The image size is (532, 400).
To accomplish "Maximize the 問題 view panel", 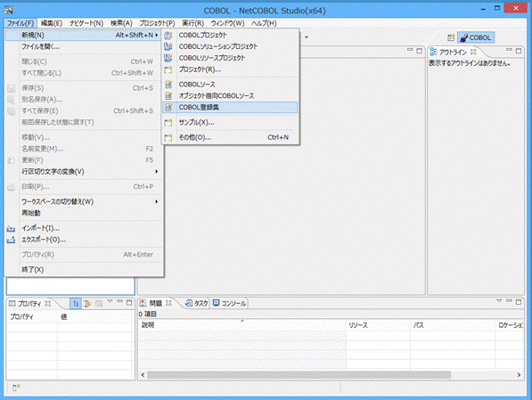I will 519,302.
